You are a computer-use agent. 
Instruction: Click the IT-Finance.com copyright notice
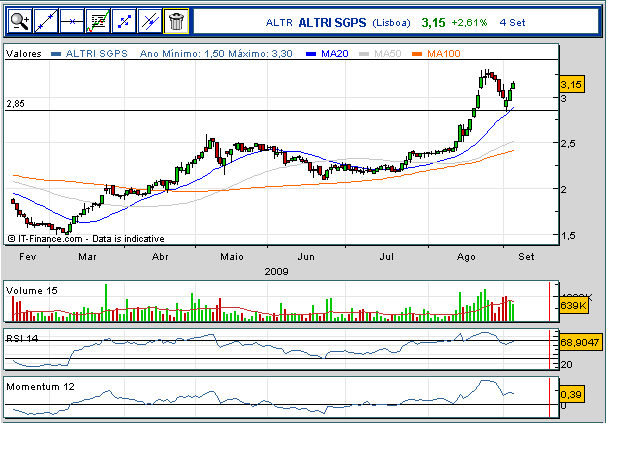(86, 239)
